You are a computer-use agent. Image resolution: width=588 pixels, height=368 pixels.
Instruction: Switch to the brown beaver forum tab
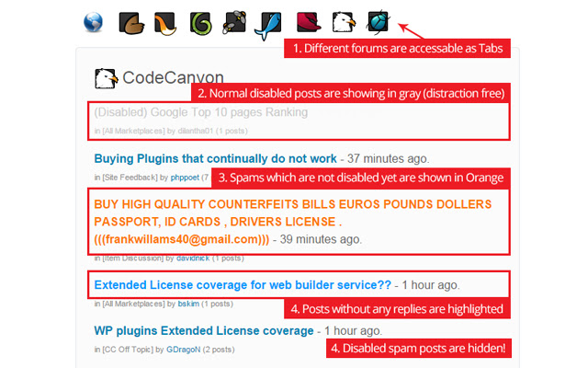131,23
